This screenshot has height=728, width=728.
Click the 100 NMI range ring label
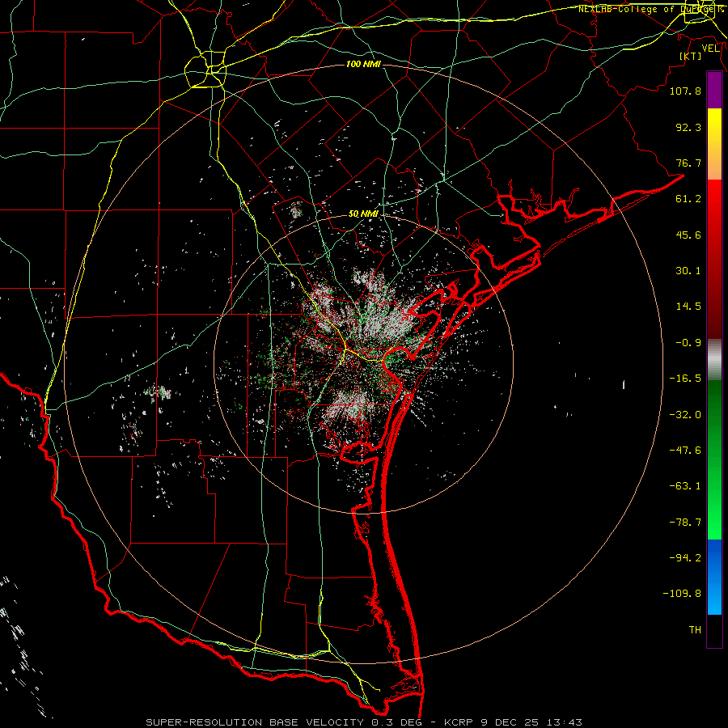[x=363, y=64]
